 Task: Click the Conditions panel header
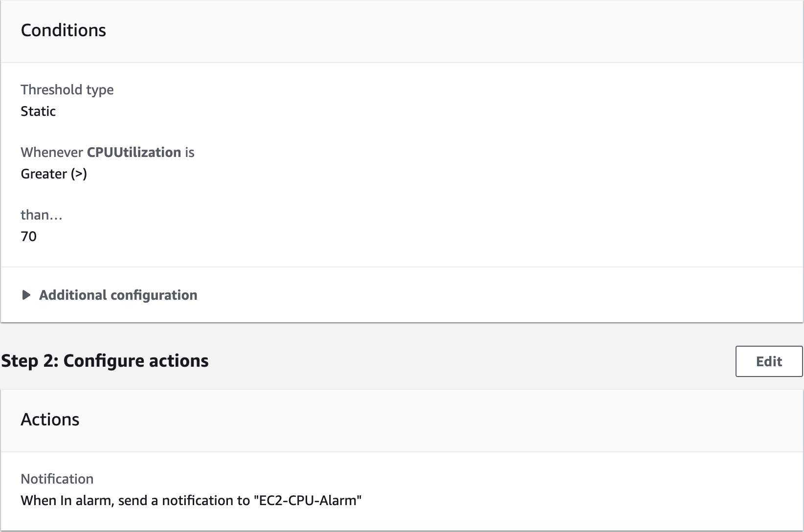click(x=63, y=30)
